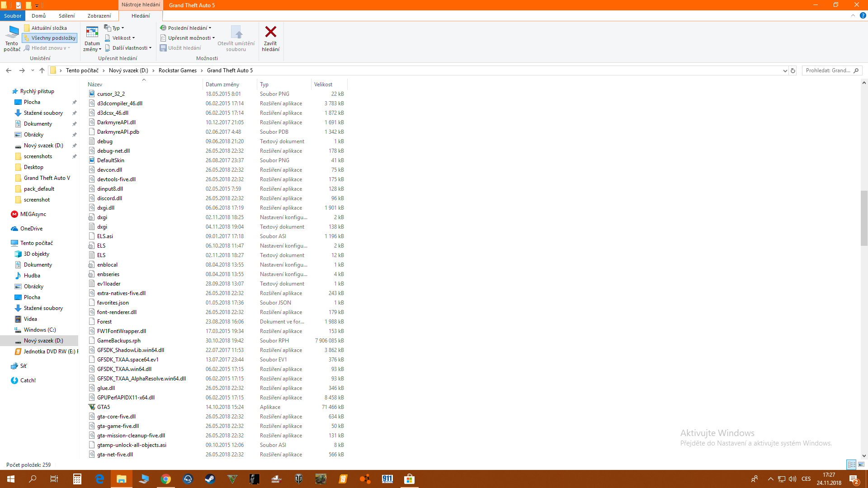868x488 pixels.
Task: Open the Soubor menu tab
Action: click(x=13, y=16)
